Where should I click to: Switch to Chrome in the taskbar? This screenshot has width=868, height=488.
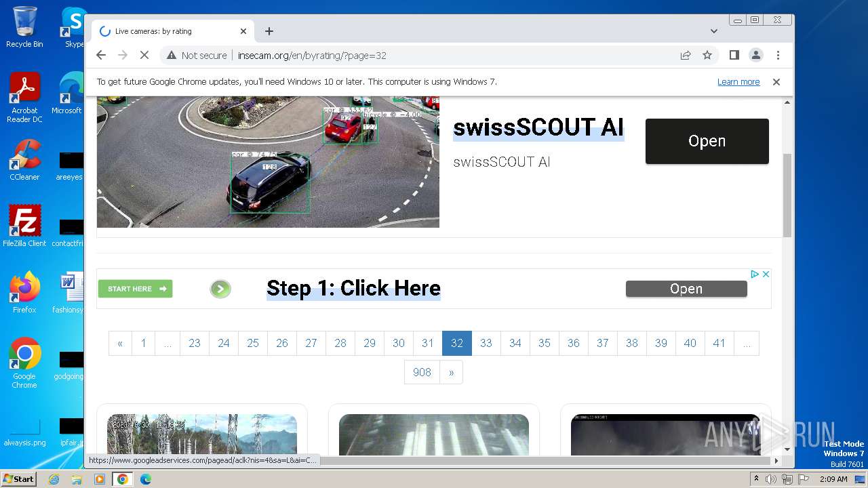123,479
